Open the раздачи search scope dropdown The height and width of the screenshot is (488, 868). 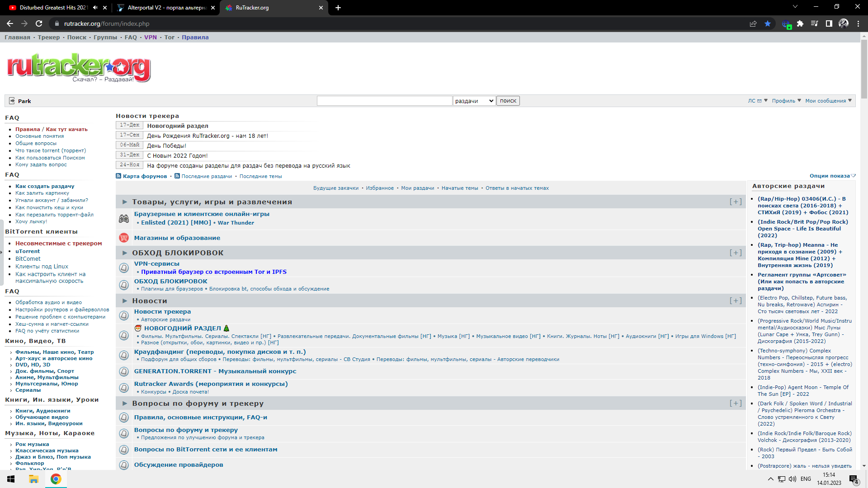[474, 101]
